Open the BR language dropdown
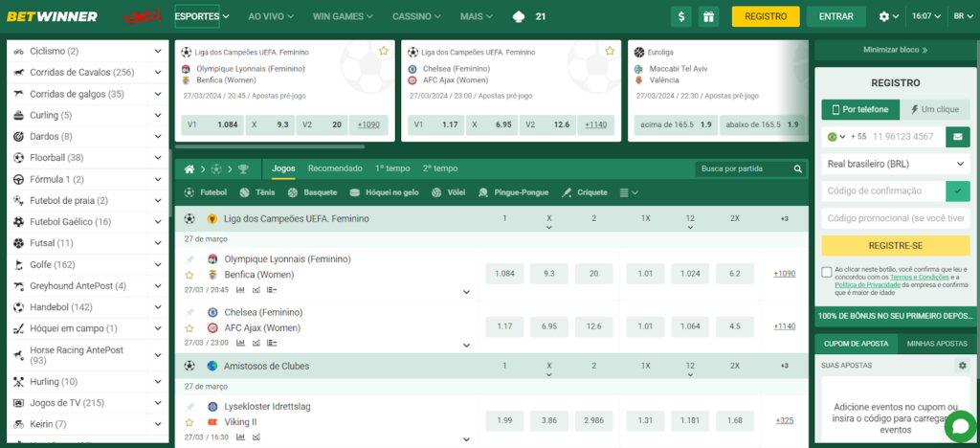 point(963,17)
